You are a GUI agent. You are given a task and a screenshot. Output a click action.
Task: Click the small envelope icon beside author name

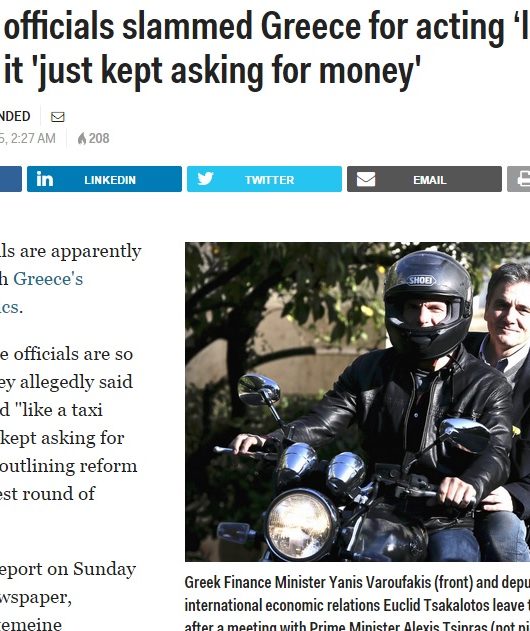coord(58,117)
